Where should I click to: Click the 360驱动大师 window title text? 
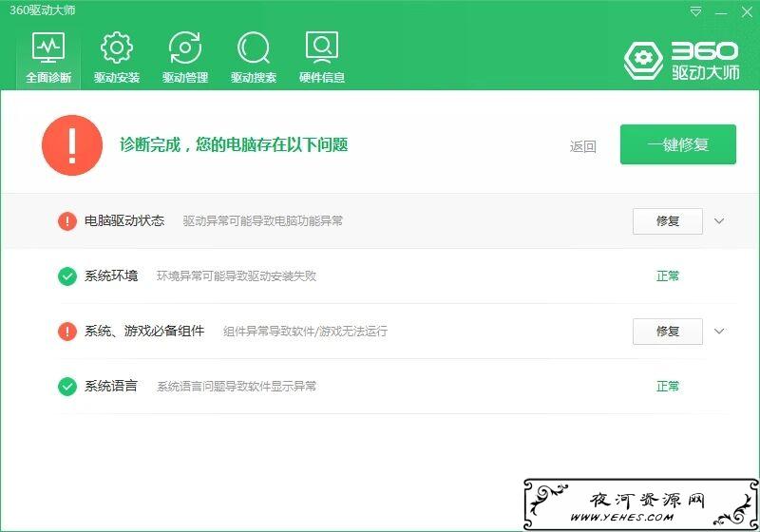(42, 9)
